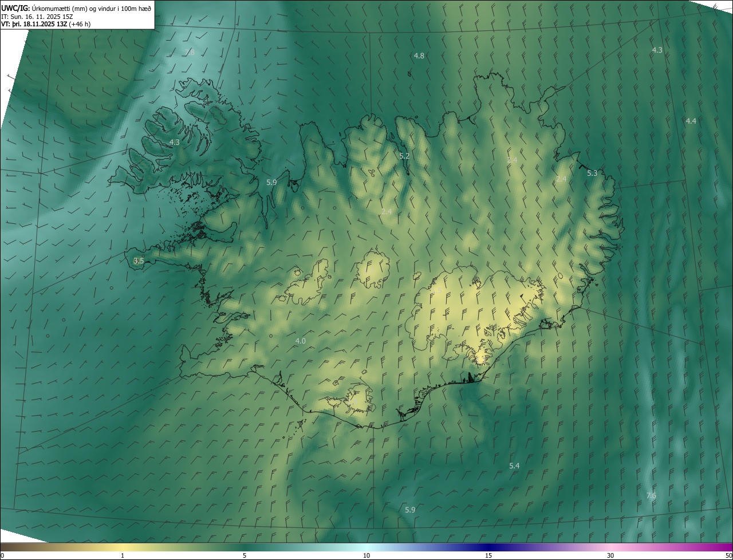Click the 'VT: þri. 18.11.2025 13Z (+46 h)' line
The width and height of the screenshot is (733, 560).
[x=46, y=24]
